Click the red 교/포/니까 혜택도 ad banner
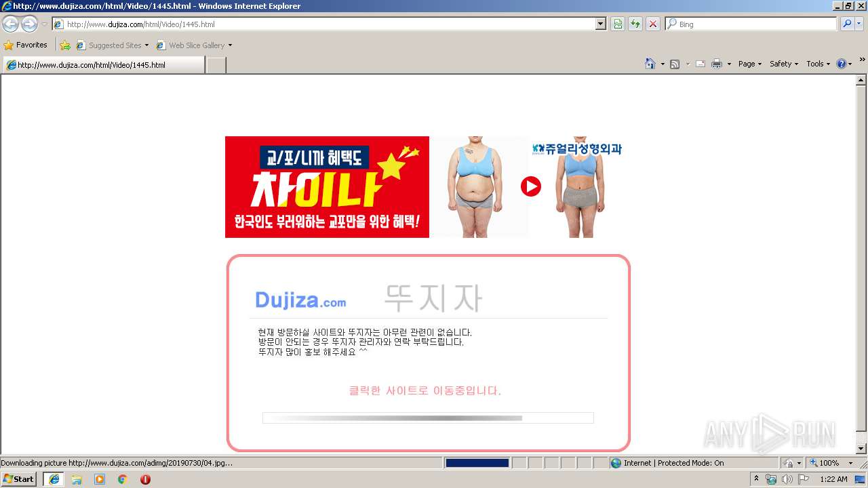868x488 pixels. click(x=327, y=187)
